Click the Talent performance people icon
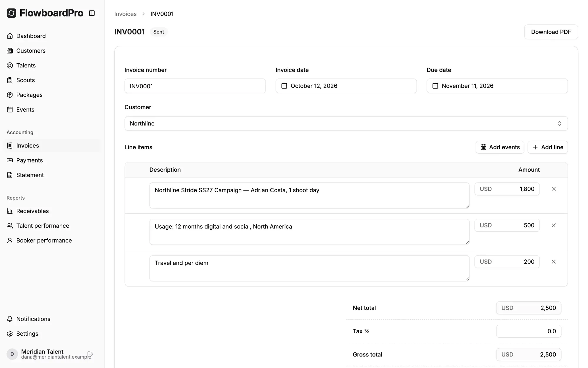The width and height of the screenshot is (588, 368). (x=10, y=226)
